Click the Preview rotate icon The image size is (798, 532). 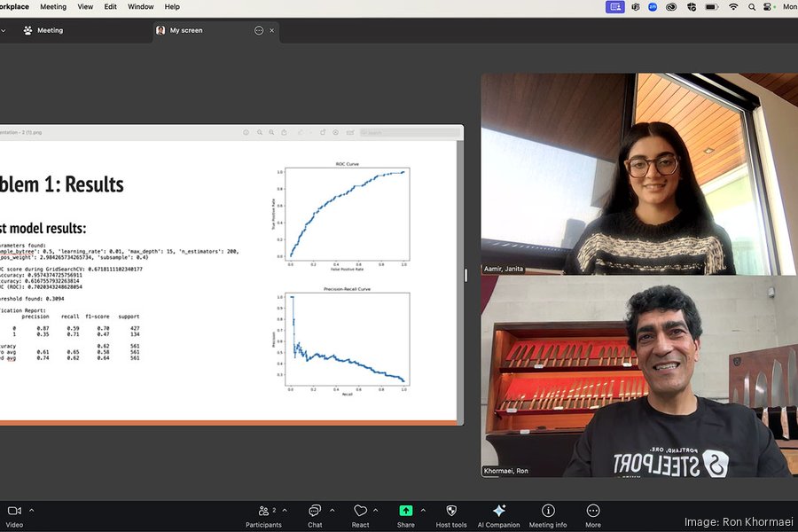[323, 132]
